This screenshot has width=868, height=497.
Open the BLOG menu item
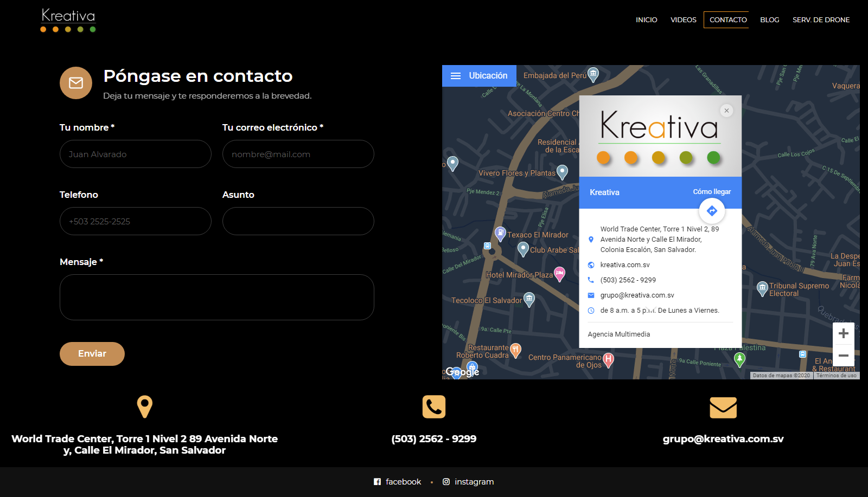(x=769, y=20)
